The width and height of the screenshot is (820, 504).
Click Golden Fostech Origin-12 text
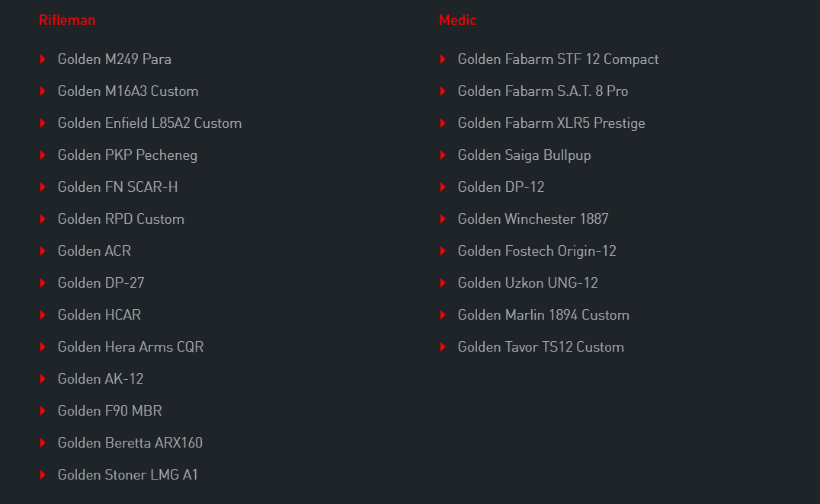click(537, 251)
